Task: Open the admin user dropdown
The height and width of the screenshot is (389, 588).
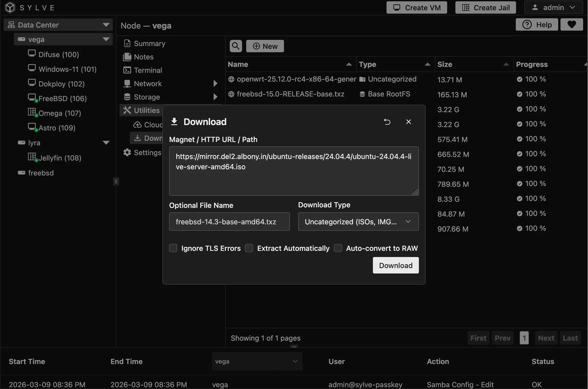Action: tap(553, 7)
